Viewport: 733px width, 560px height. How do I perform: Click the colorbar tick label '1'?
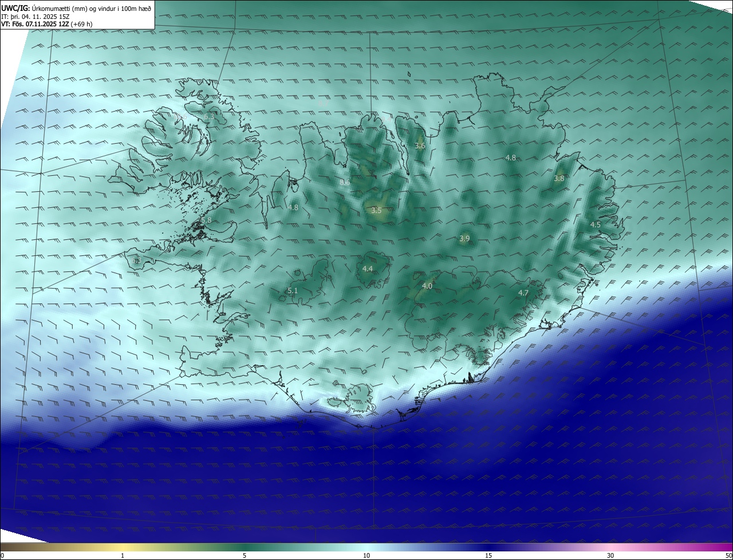[x=123, y=555]
